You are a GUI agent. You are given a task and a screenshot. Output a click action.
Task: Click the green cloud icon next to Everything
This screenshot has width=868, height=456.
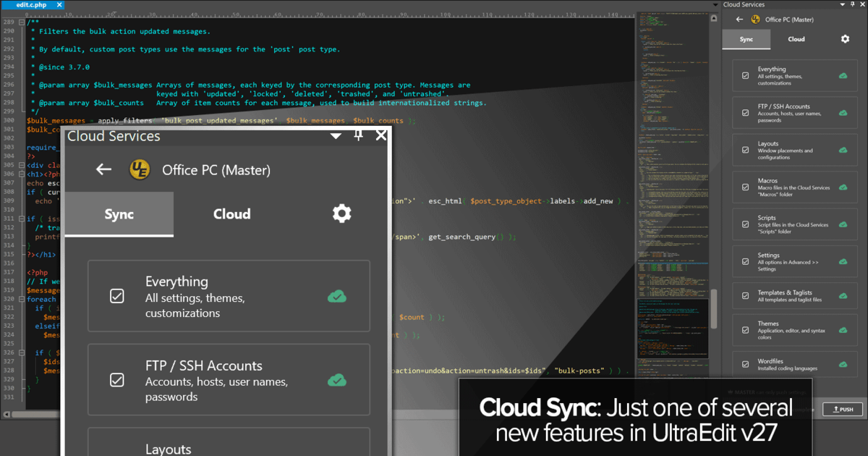pyautogui.click(x=336, y=296)
